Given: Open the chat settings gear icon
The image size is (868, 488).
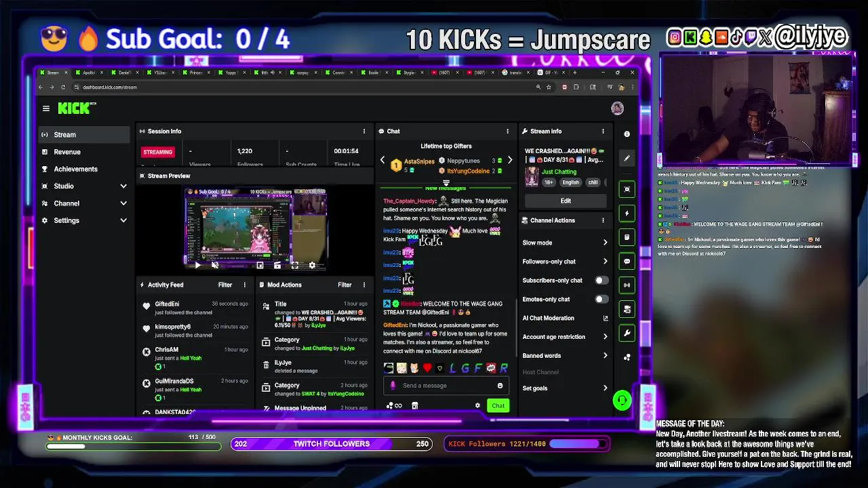Looking at the screenshot, I should [477, 406].
